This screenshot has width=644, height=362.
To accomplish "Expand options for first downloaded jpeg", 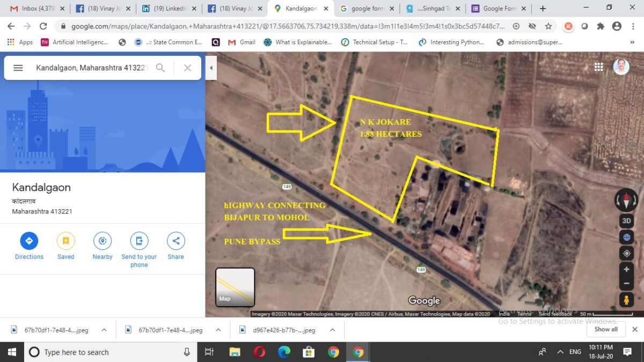I will click(104, 330).
